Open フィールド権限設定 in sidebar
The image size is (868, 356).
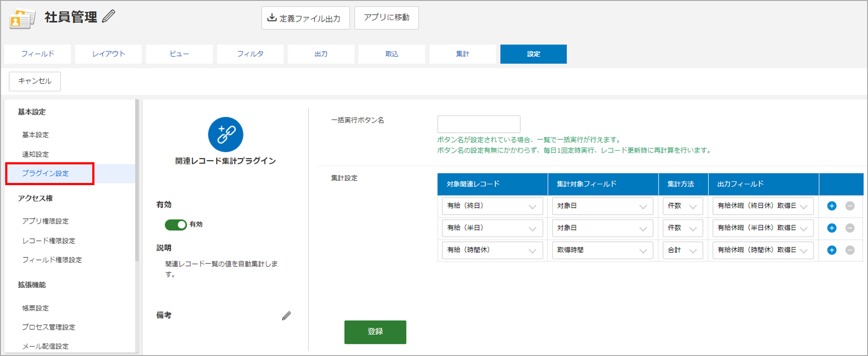click(52, 260)
